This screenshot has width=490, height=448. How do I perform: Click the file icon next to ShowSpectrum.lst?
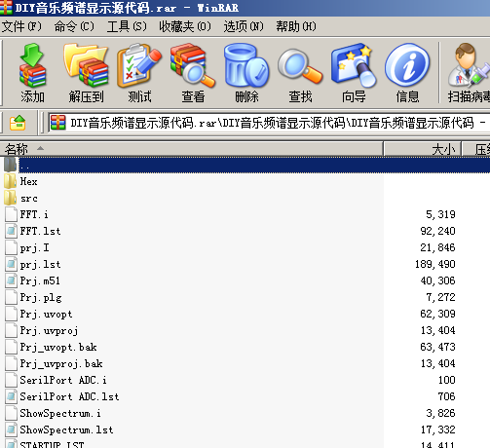(11, 429)
